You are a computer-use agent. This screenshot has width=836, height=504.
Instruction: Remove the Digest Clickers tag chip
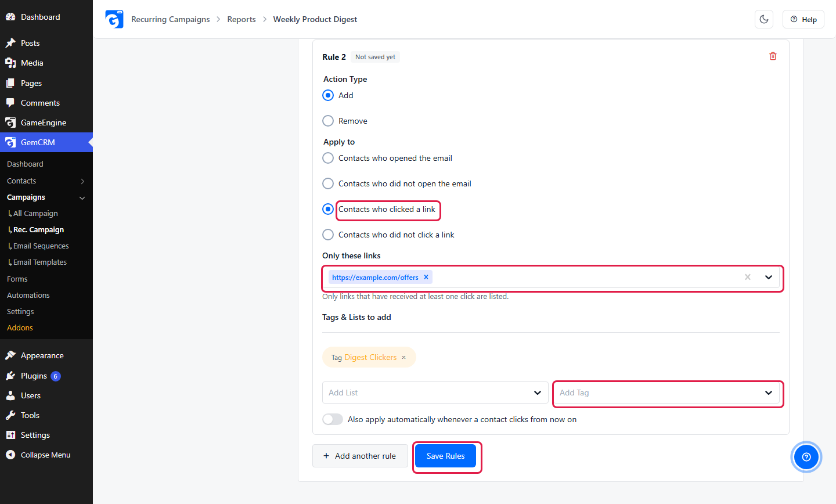coord(404,358)
